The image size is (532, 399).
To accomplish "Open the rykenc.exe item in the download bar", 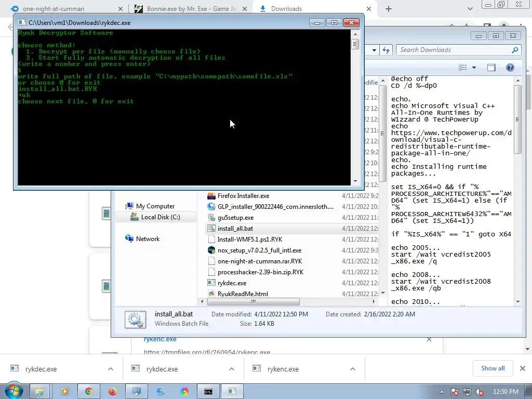I will click(x=283, y=369).
